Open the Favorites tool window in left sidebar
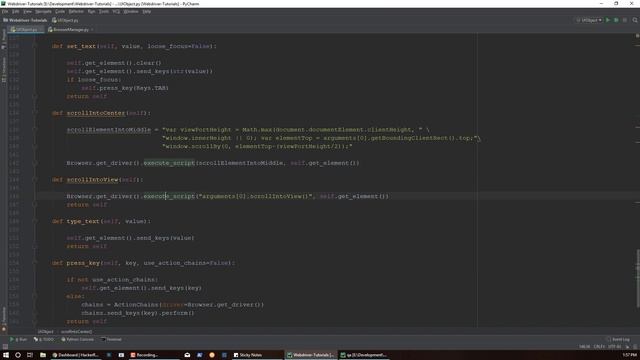This screenshot has width=640, height=360. tap(4, 318)
